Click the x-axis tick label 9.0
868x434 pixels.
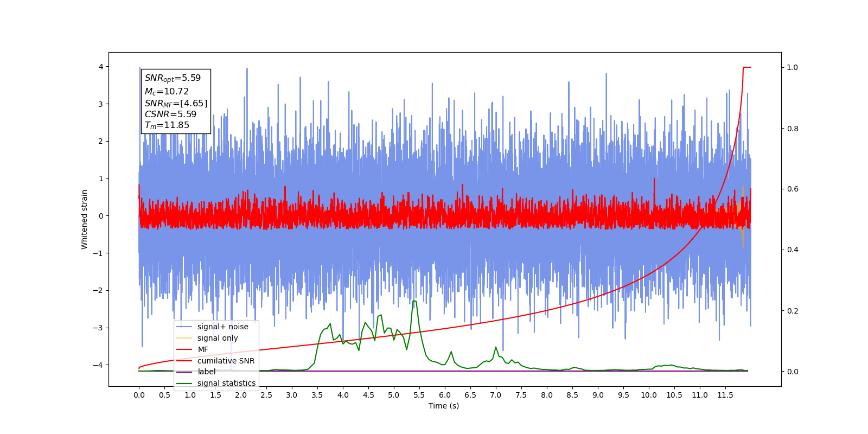pos(598,395)
